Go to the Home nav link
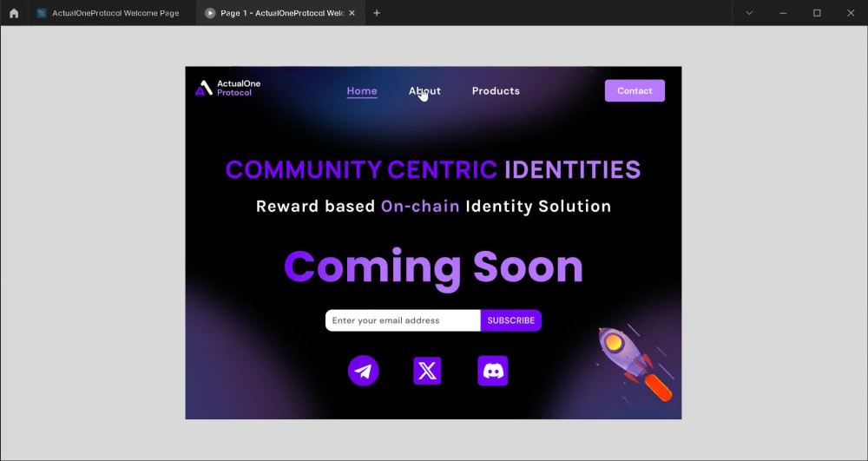868x461 pixels. (x=362, y=91)
